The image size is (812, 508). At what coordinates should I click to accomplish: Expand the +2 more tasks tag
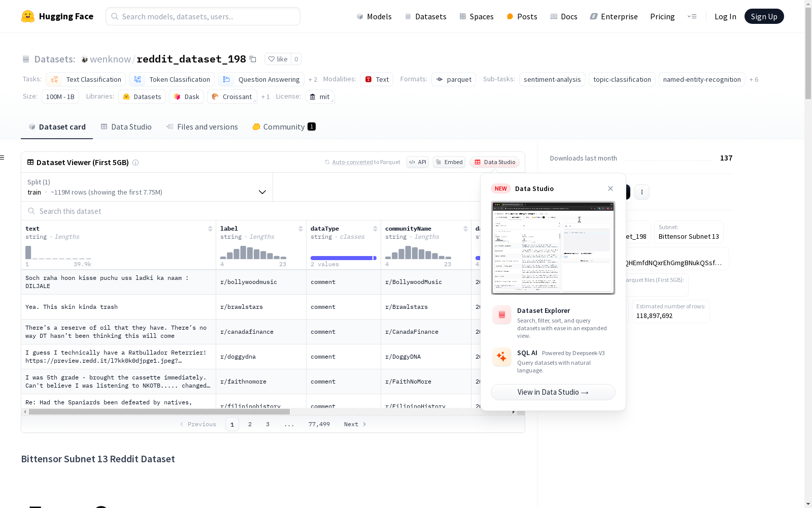pyautogui.click(x=313, y=80)
